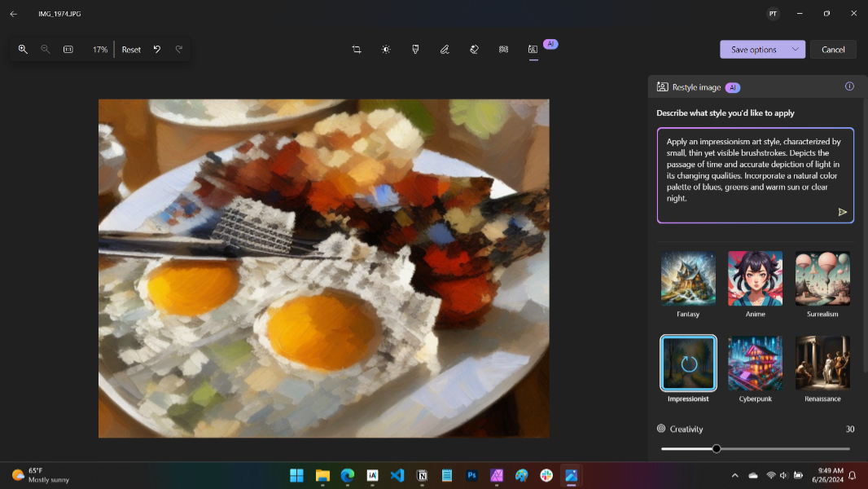Viewport: 868px width, 489px height.
Task: Select the Erase tool
Action: [x=474, y=49]
